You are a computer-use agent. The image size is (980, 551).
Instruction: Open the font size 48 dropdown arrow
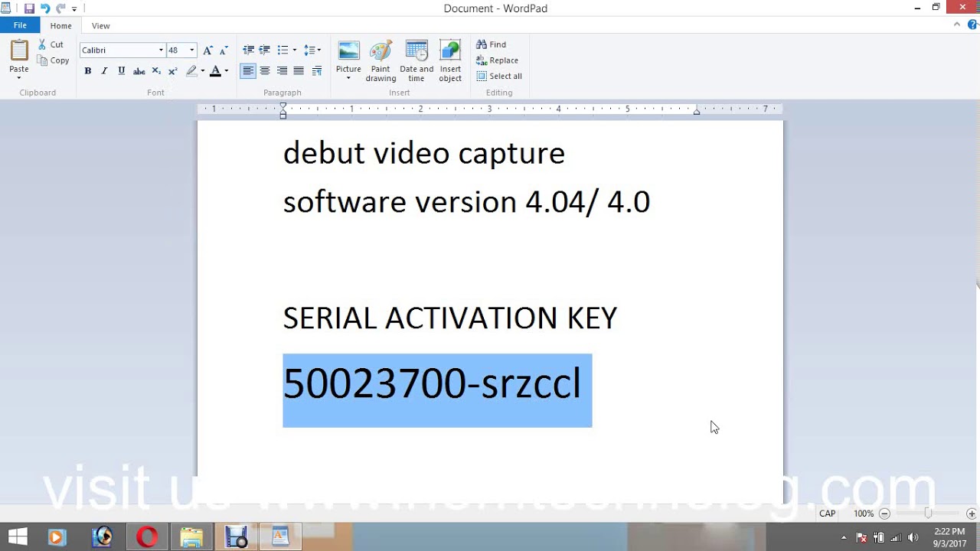point(191,50)
